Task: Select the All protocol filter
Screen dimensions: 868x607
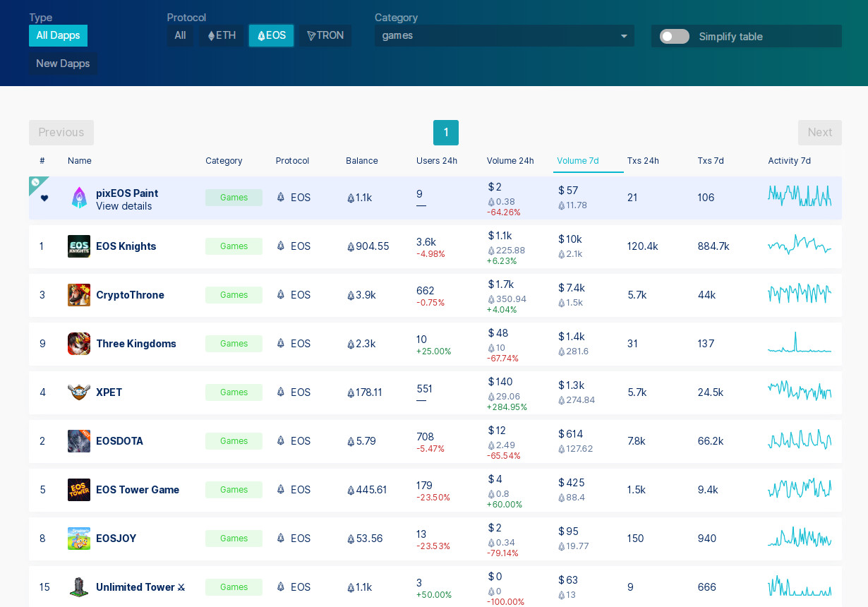Action: click(180, 35)
